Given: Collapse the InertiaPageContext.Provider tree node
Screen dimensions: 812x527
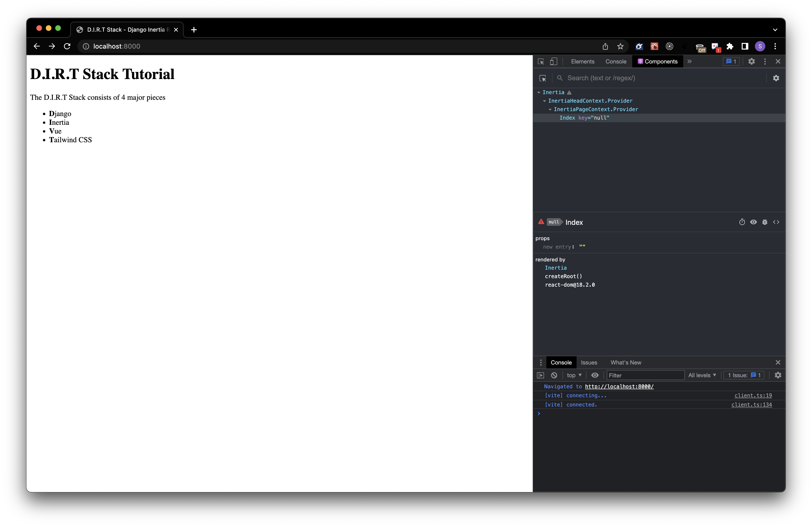Looking at the screenshot, I should pos(550,109).
